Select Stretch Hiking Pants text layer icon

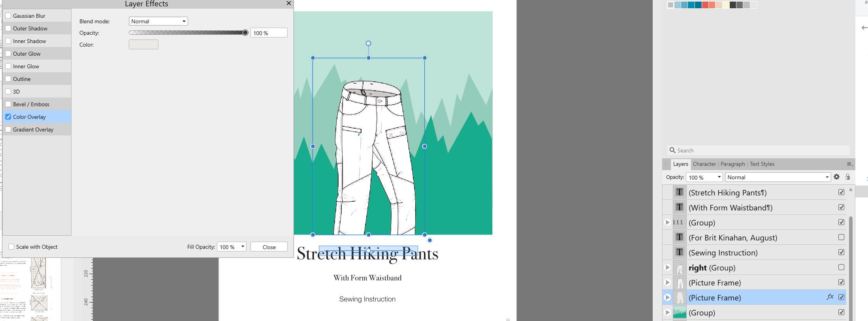click(x=679, y=192)
